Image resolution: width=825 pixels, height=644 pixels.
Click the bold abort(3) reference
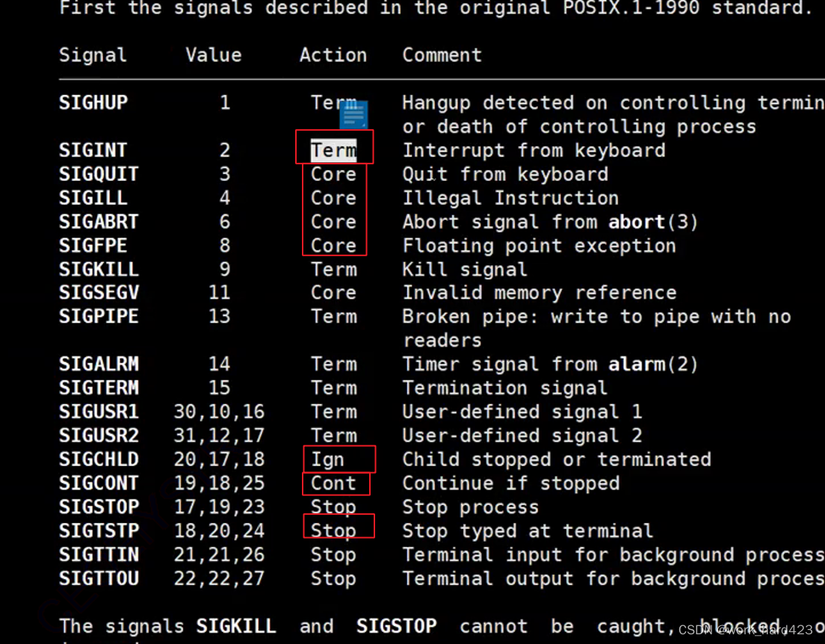coord(653,223)
